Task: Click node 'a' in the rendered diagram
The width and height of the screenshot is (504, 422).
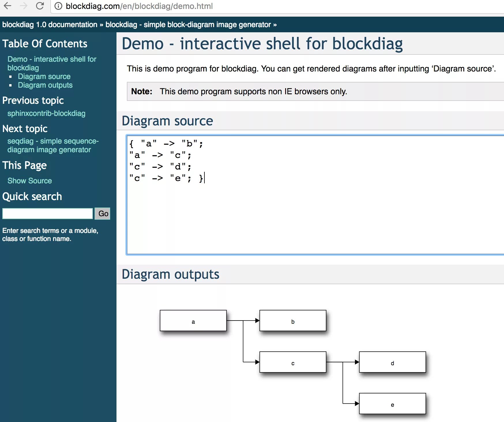Action: pyautogui.click(x=193, y=321)
